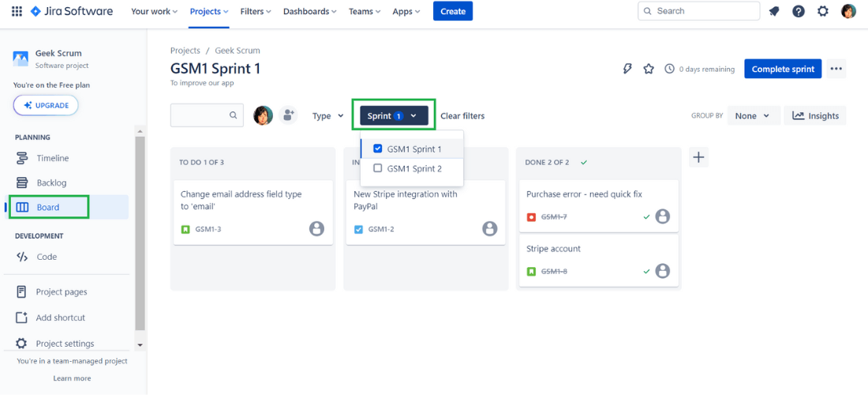
Task: Click Add shortcut in sidebar
Action: [66, 318]
